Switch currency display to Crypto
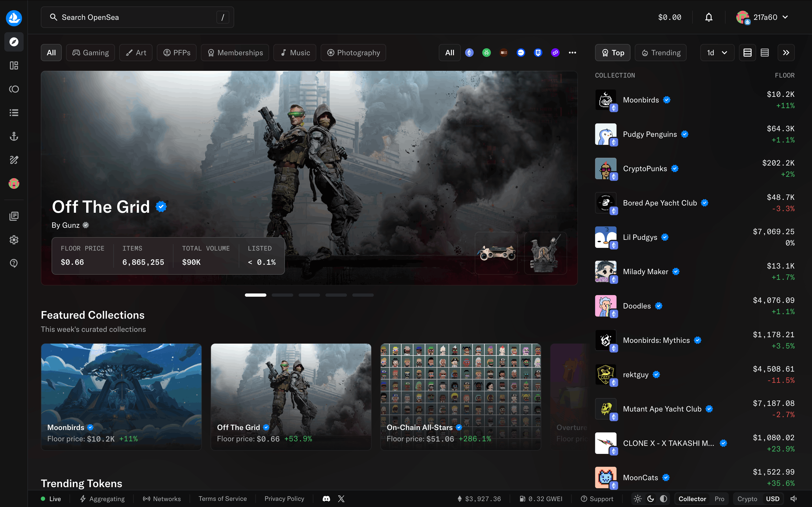812x507 pixels. 747,499
